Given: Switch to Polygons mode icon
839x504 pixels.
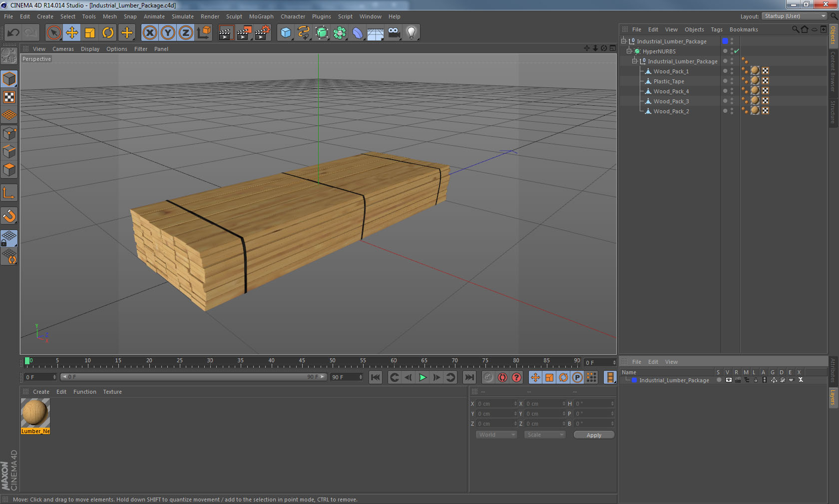Looking at the screenshot, I should click(9, 170).
